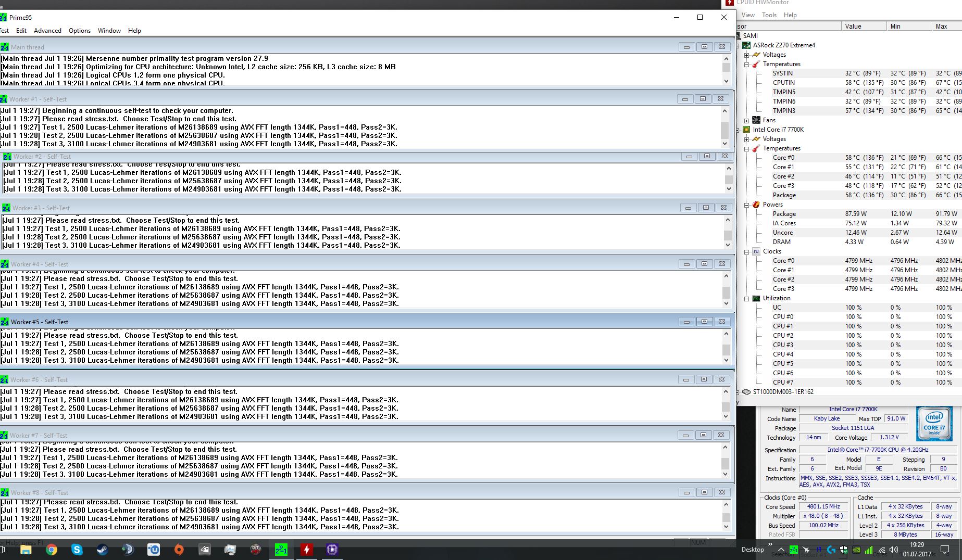
Task: Expand the CPU Voltages node
Action: pos(746,139)
